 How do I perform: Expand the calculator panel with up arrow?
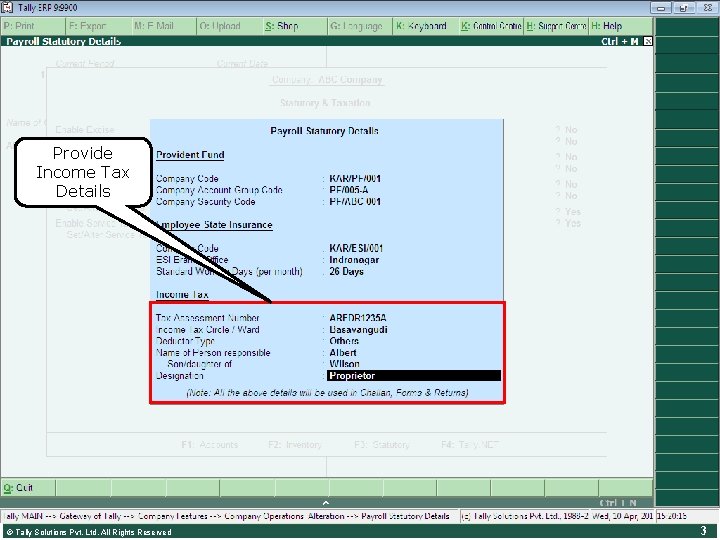pos(326,503)
